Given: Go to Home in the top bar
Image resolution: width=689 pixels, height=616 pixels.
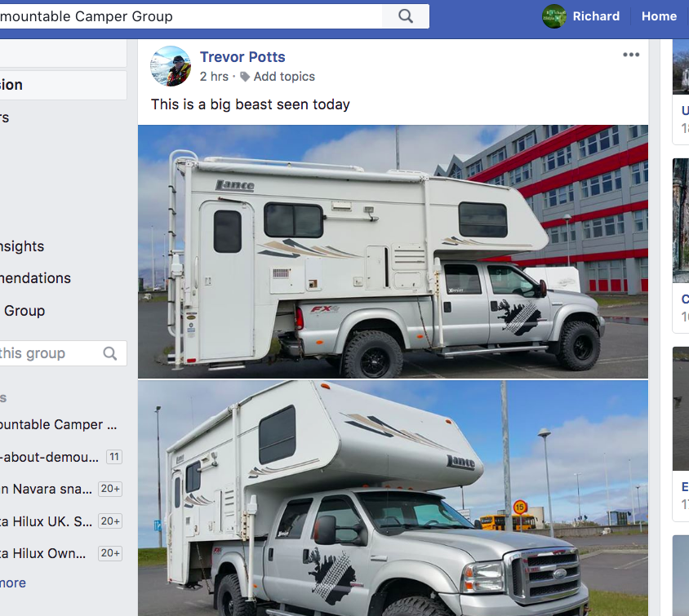Looking at the screenshot, I should coord(659,16).
